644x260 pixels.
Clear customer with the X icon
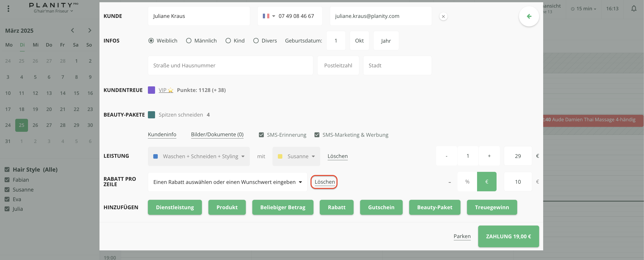pos(443,17)
